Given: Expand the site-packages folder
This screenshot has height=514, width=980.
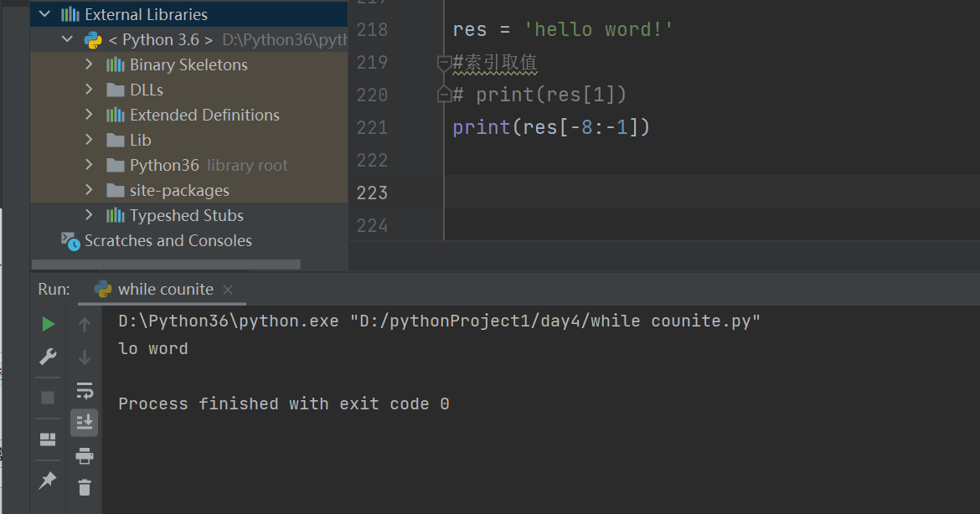Looking at the screenshot, I should (x=90, y=190).
